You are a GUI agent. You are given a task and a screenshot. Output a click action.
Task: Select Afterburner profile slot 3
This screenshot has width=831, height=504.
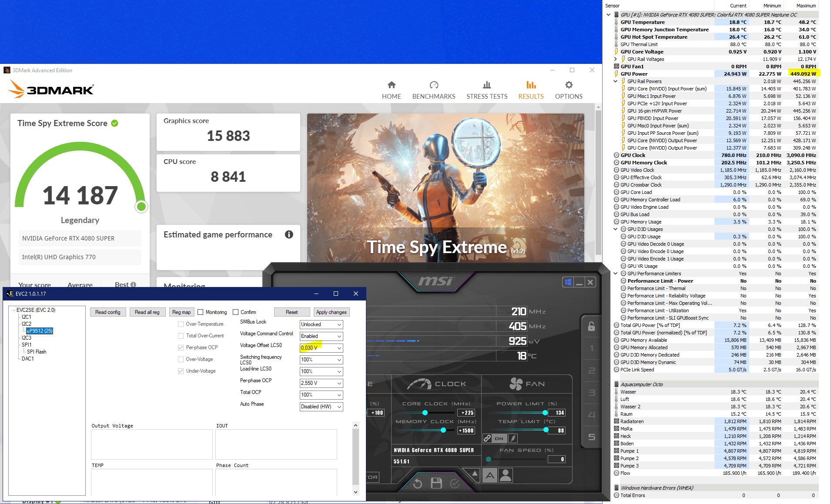[x=592, y=393]
